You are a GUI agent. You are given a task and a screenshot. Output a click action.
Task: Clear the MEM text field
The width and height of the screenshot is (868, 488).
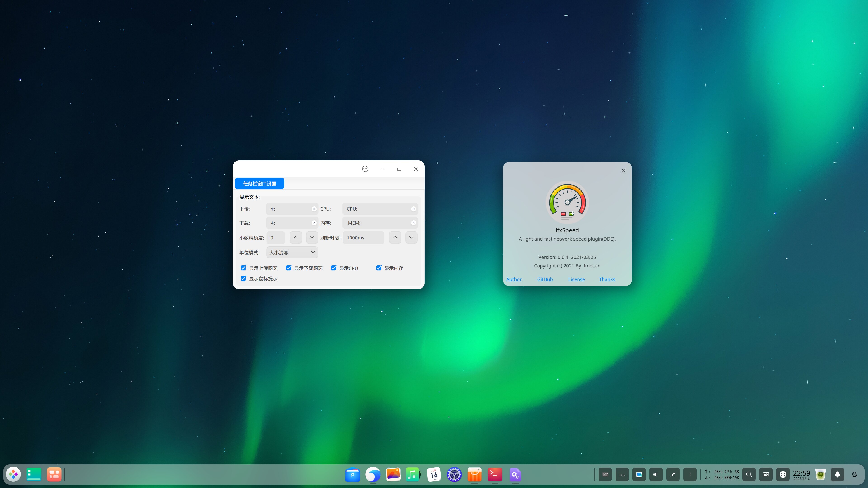(x=413, y=223)
